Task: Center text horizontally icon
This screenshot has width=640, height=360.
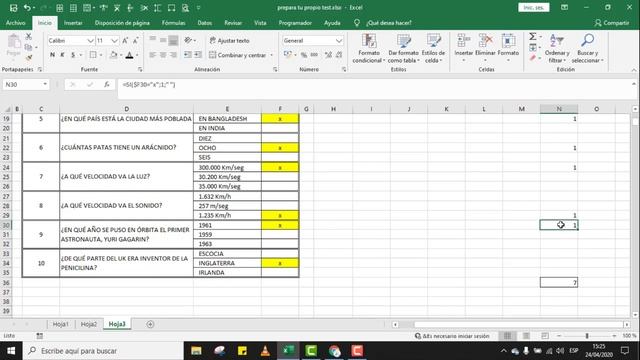Action: [163, 55]
